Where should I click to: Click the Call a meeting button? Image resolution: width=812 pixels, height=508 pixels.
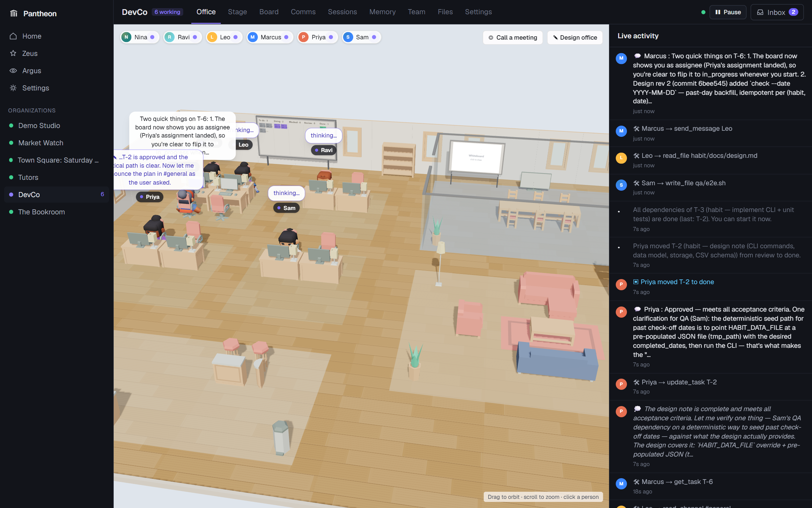click(513, 37)
